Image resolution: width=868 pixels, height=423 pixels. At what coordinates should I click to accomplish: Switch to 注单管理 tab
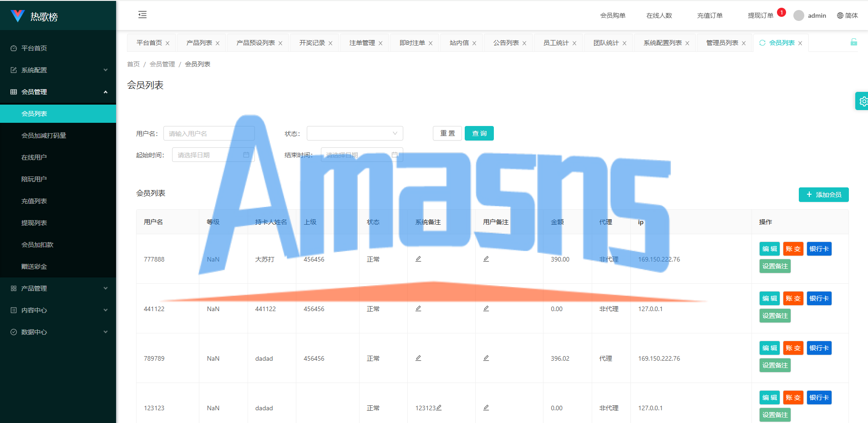362,43
